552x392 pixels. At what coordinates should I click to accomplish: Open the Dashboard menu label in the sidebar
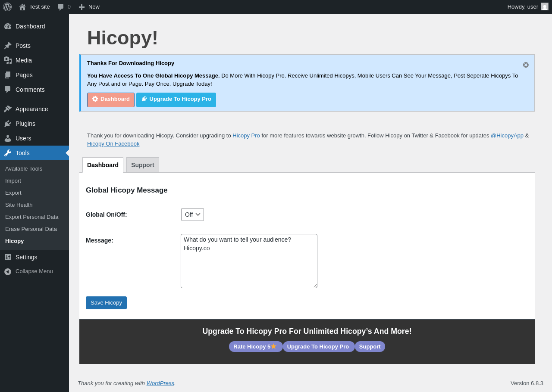tap(30, 26)
